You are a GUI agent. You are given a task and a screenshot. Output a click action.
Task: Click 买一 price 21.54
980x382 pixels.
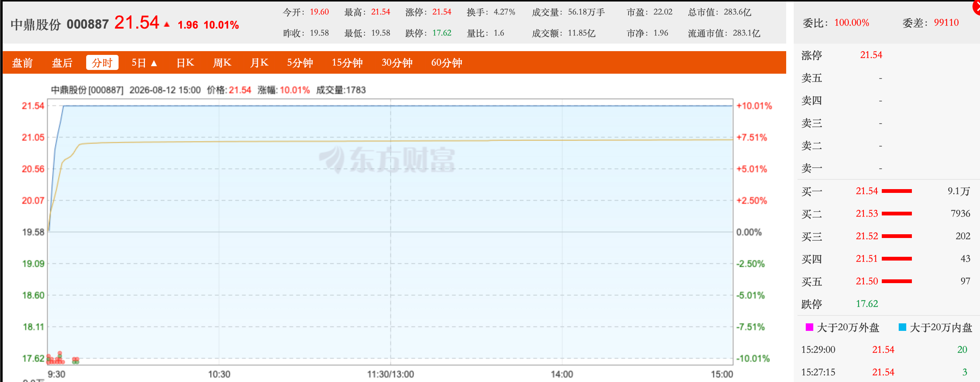867,191
